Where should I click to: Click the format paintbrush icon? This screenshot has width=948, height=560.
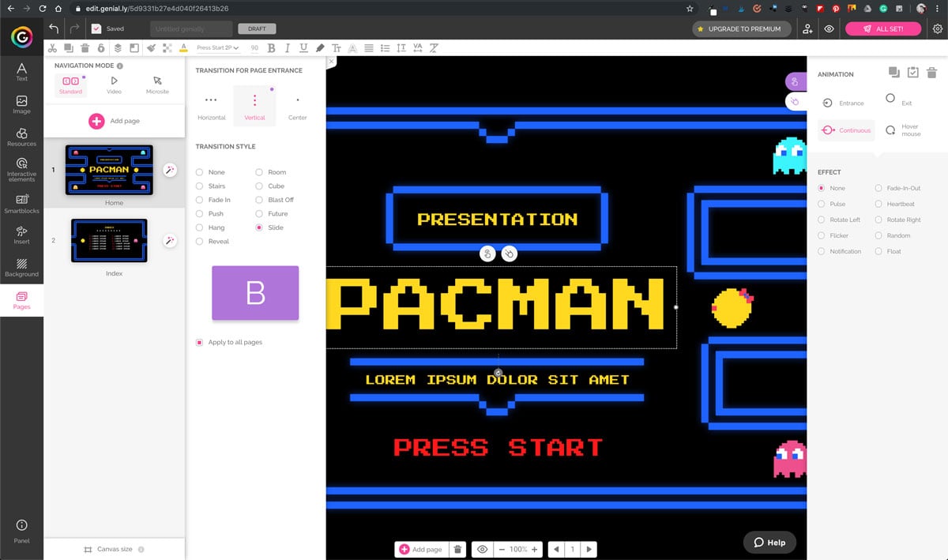click(x=151, y=48)
